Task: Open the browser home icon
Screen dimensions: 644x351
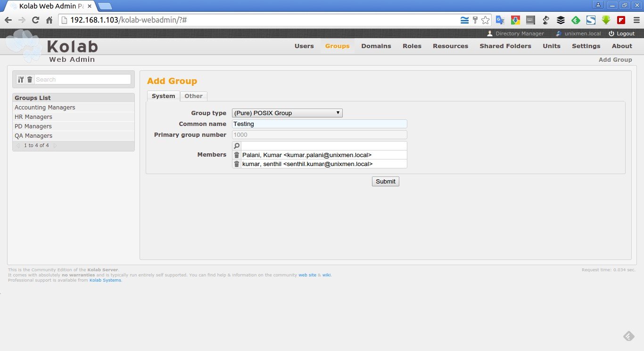Action: pos(49,20)
